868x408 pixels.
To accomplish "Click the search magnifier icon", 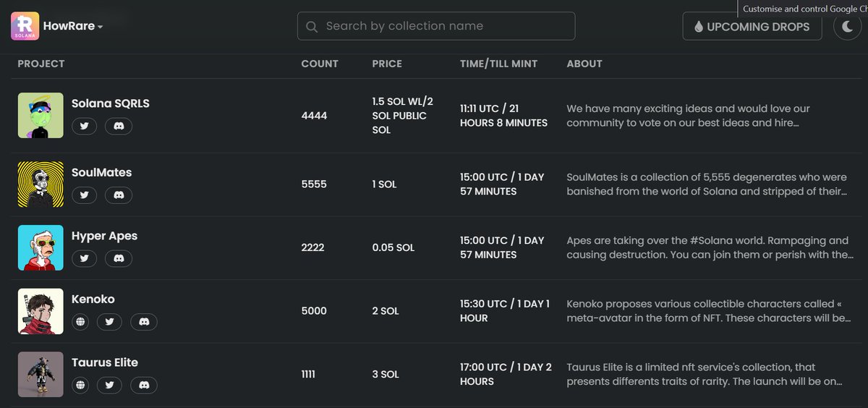I will coord(312,27).
